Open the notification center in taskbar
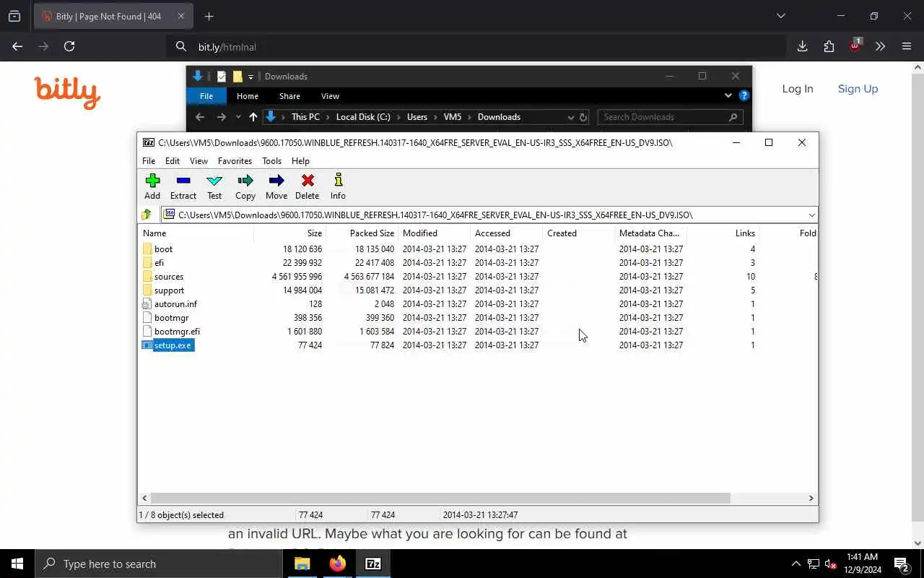 click(x=902, y=564)
